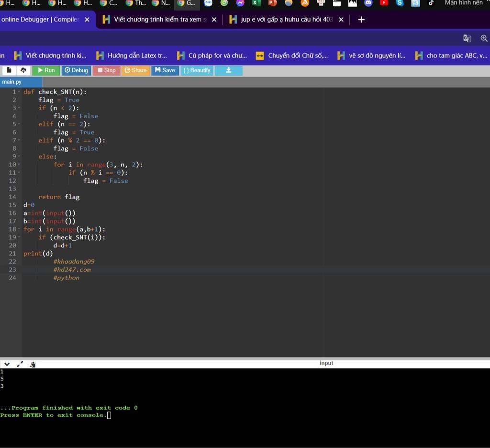Click the '#khoadang09' comment line
The width and height of the screenshot is (490, 448).
point(74,262)
